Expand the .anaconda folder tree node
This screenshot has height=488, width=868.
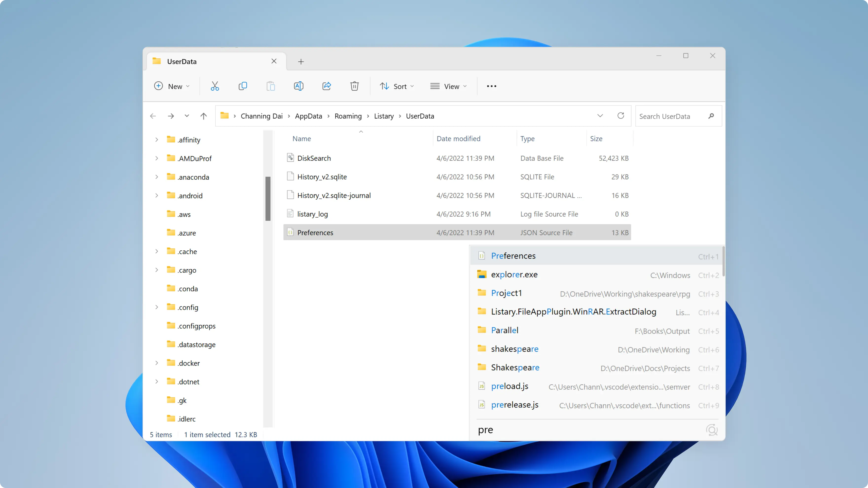click(157, 177)
